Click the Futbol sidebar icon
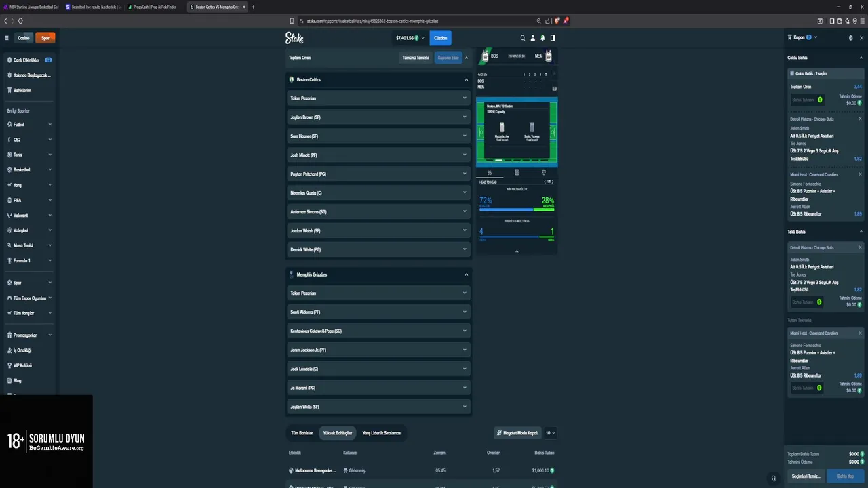Viewport: 868px width, 488px height. tap(9, 125)
